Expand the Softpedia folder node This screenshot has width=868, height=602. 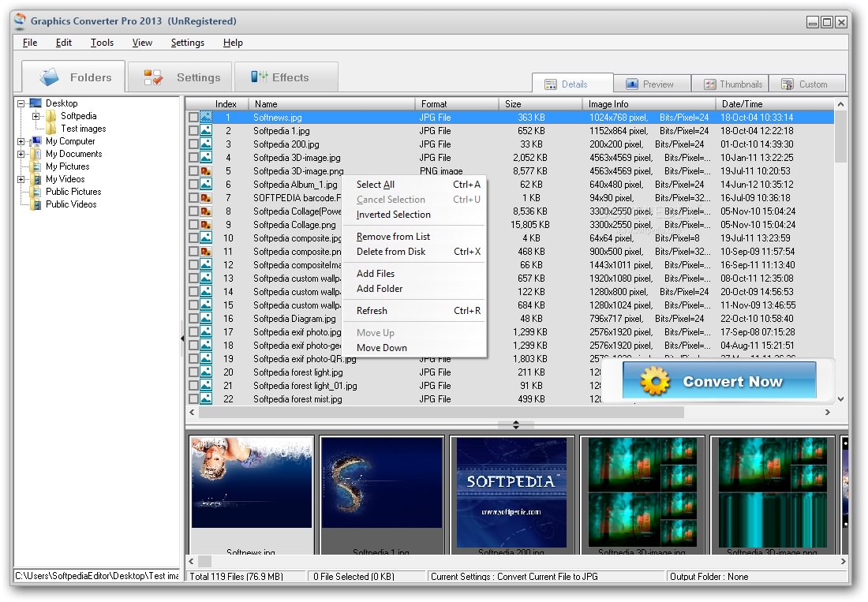pyautogui.click(x=36, y=116)
